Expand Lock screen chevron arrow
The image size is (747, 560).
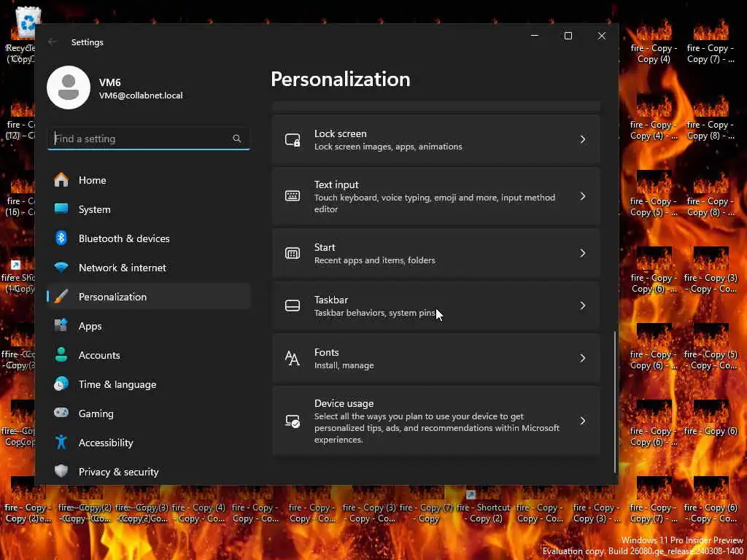pos(583,139)
